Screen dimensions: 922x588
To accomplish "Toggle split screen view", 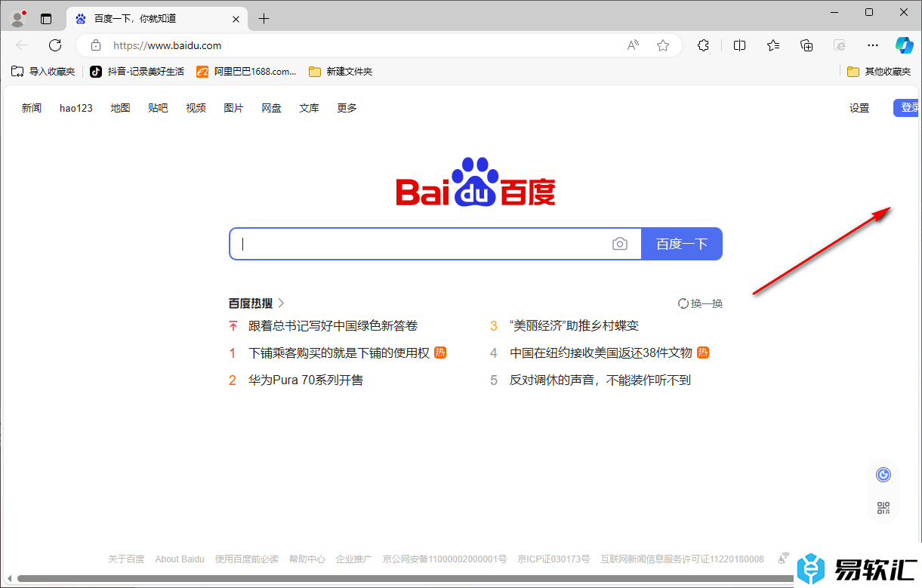I will coord(739,45).
